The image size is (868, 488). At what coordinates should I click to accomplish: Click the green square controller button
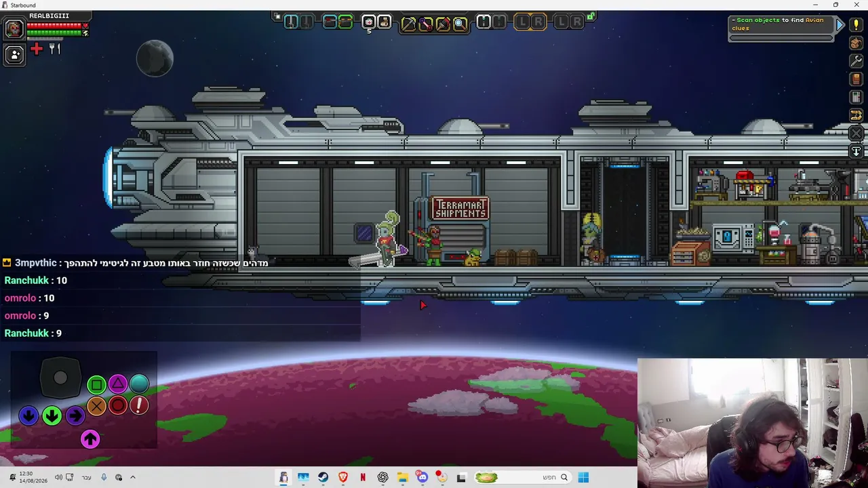(96, 385)
